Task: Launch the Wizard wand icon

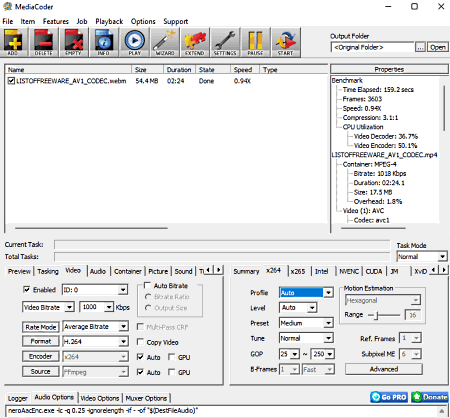Action: 165,43
